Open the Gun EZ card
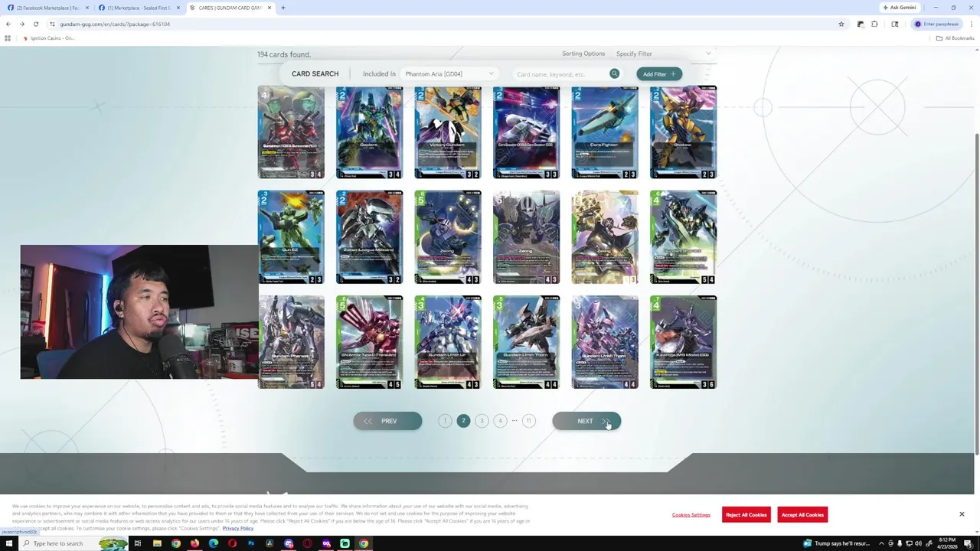 pos(291,237)
